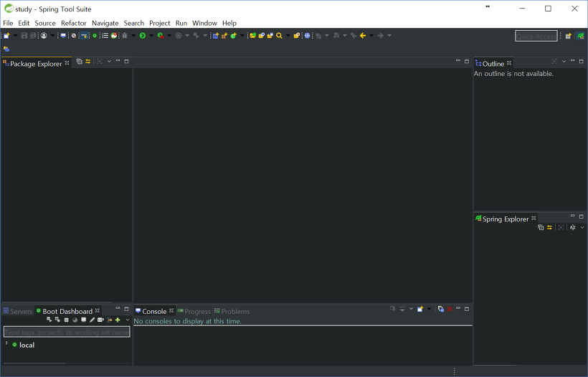
Task: Click the icon in the second toolbar row
Action: point(6,49)
